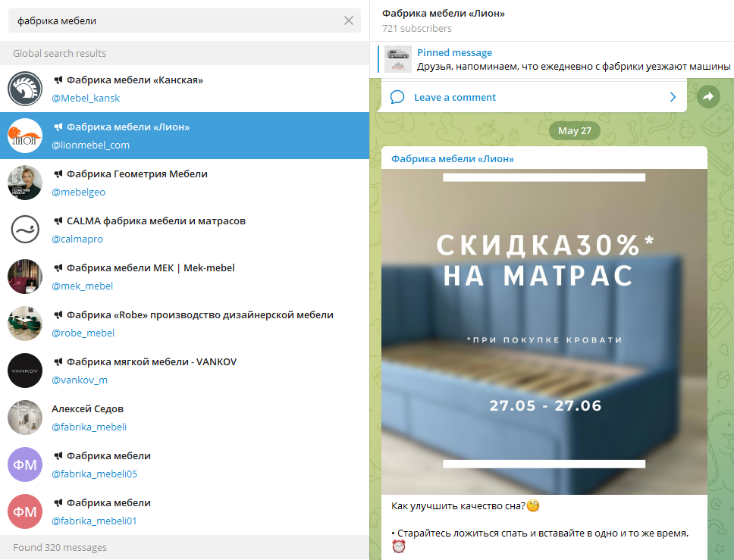The width and height of the screenshot is (734, 560).
Task: Expand comments via the chevron arrow
Action: (x=673, y=97)
